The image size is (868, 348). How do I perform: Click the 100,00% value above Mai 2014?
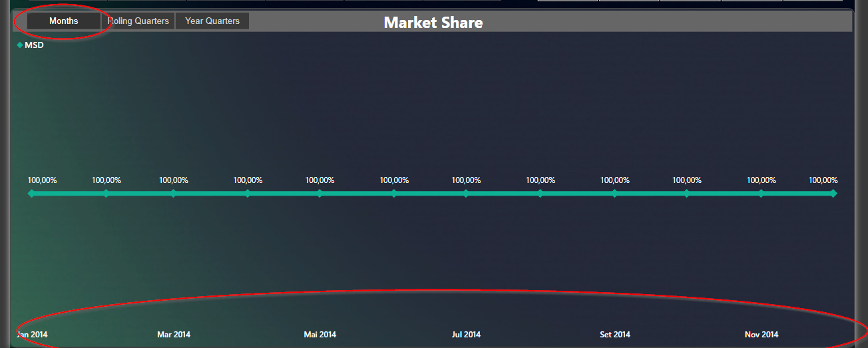320,180
